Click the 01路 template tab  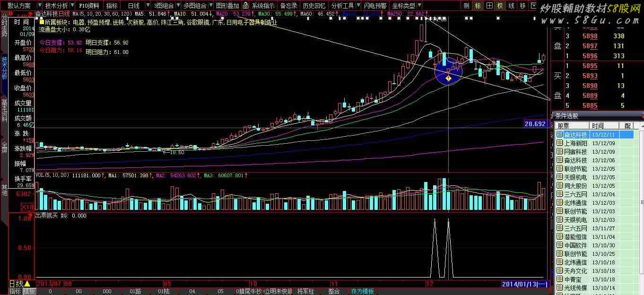[135, 291]
